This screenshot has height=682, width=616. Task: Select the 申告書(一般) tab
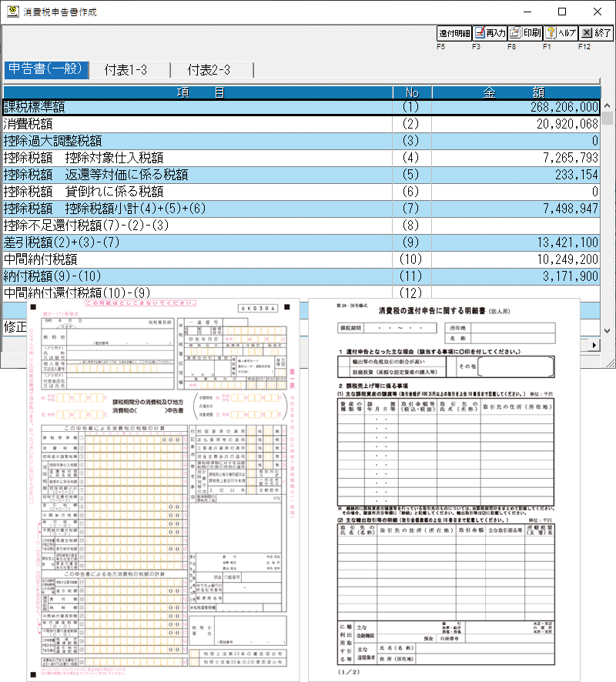(45, 69)
